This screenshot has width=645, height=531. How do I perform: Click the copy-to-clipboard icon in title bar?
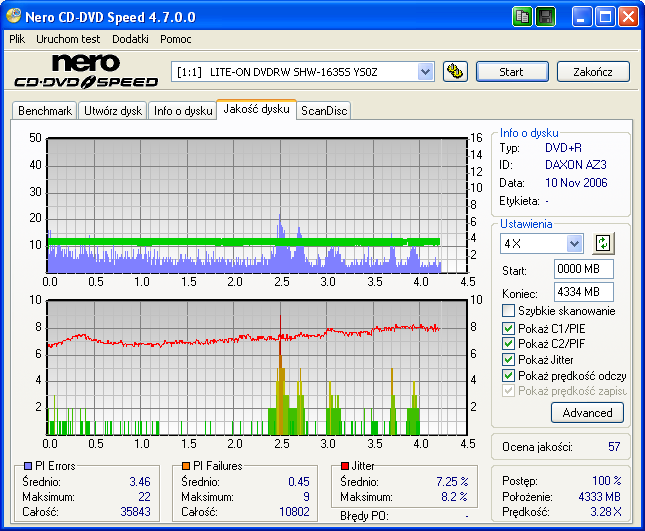point(522,17)
